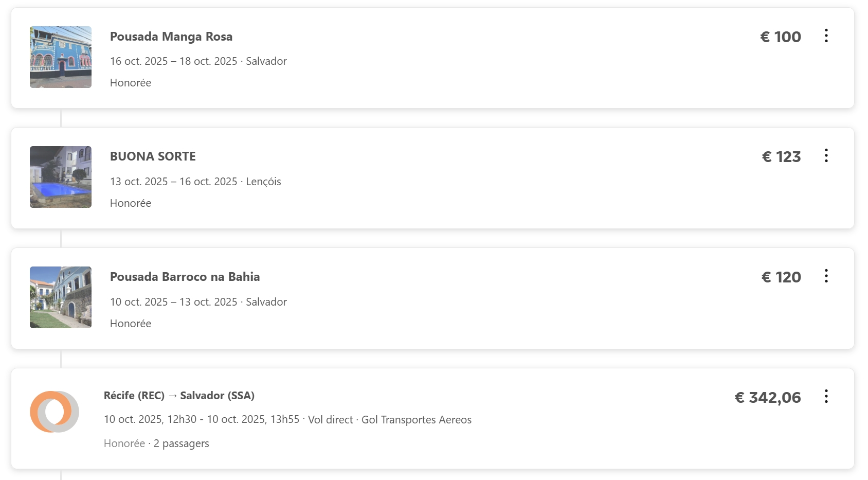Open options menu for Récife to Salvador flight
Screen dimensions: 868x480
[x=826, y=396]
